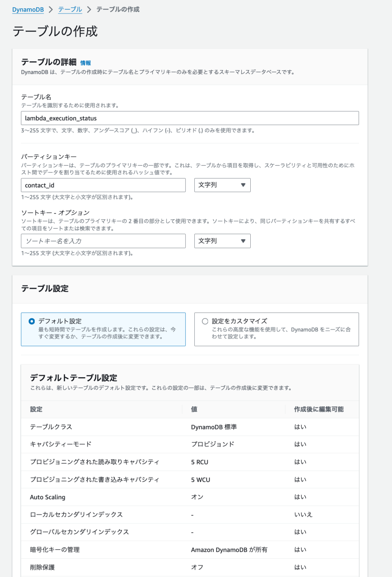Image resolution: width=392 pixels, height=577 pixels.
Task: Click the dropdown arrow on the sort key selector
Action: click(243, 241)
